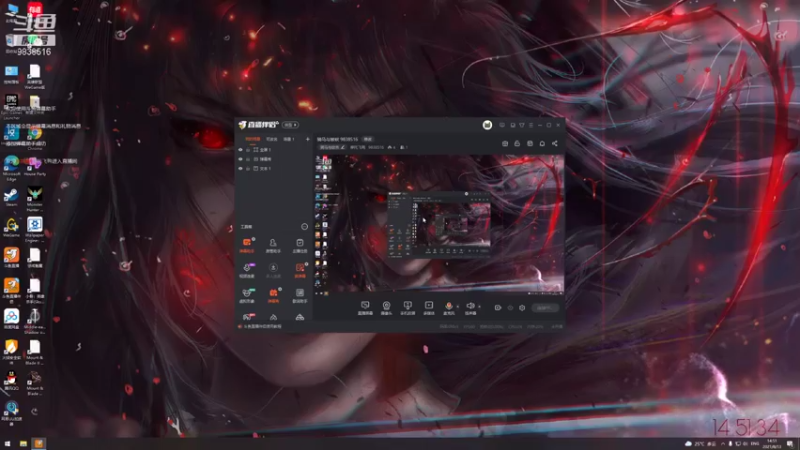The height and width of the screenshot is (450, 800).
Task: Click the taskbar weather widget showing 25°C
Action: pos(701,444)
